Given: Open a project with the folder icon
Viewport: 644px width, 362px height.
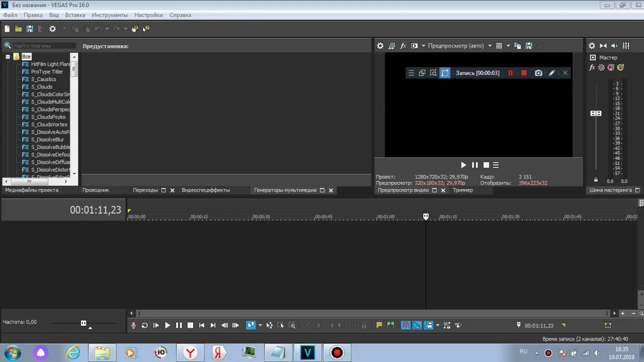Looking at the screenshot, I should pyautogui.click(x=18, y=29).
